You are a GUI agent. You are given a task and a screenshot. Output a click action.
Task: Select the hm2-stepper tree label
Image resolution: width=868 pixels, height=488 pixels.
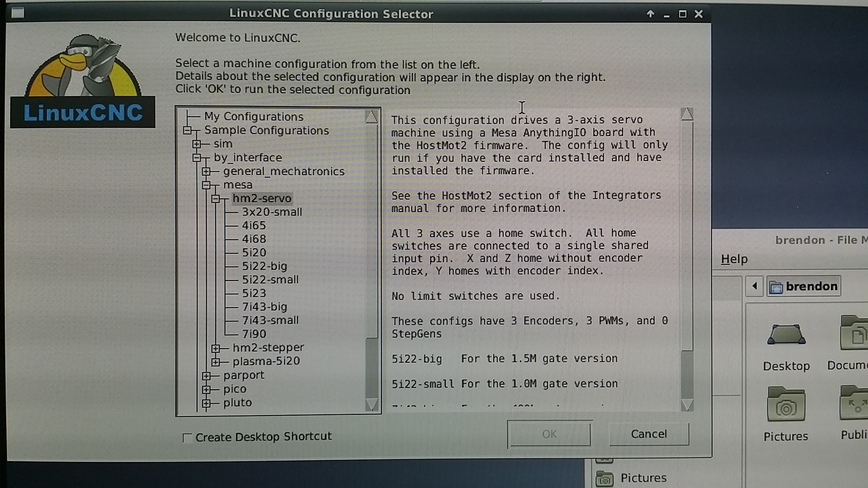pyautogui.click(x=268, y=348)
